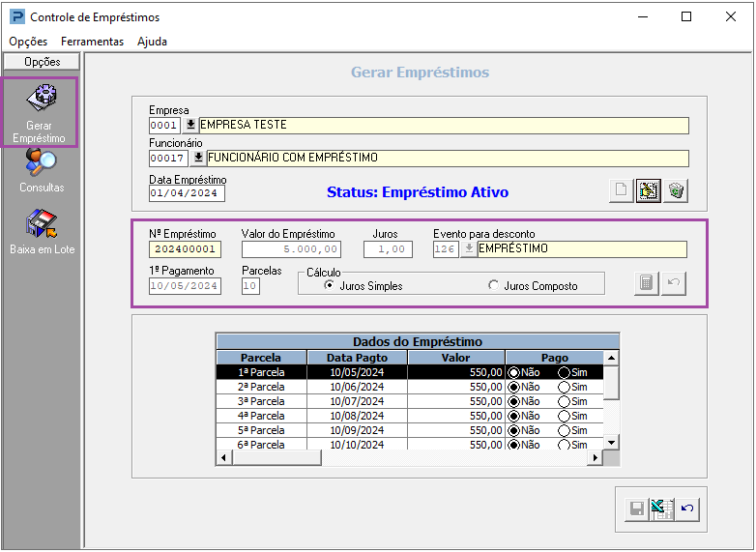The image size is (756, 552).
Task: Click the 5ª Parcela cell
Action: pos(261,430)
